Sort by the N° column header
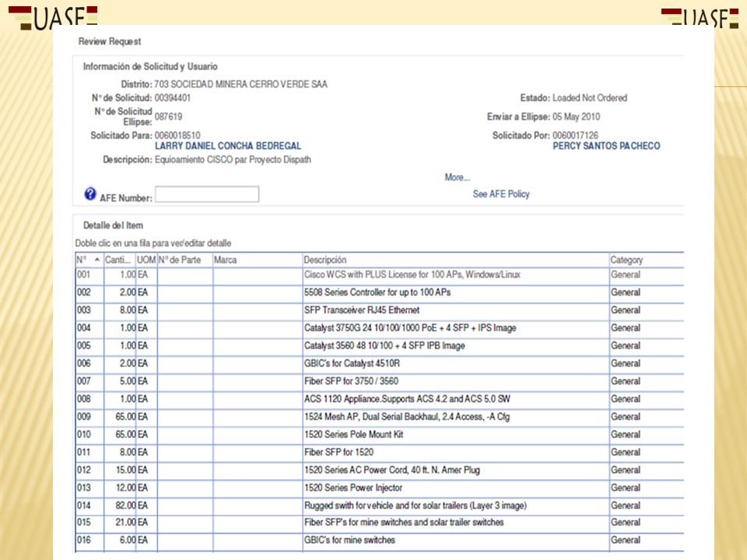Viewport: 747px width, 560px height. 89,260
